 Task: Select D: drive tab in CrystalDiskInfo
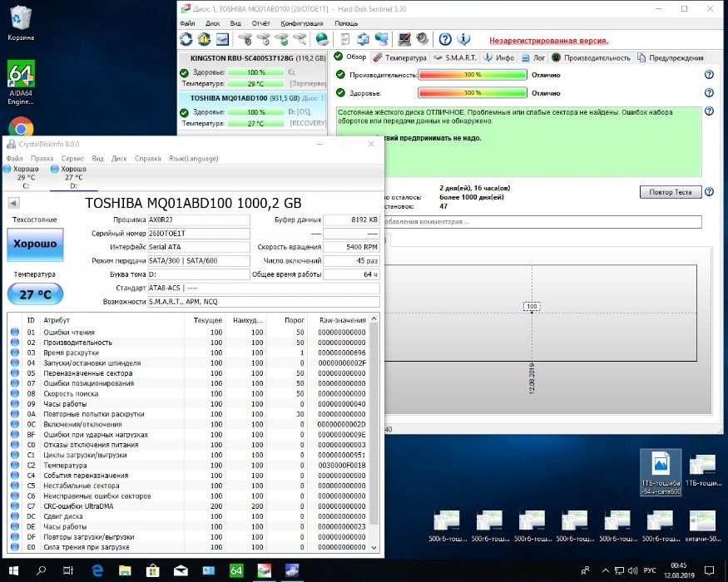point(73,177)
